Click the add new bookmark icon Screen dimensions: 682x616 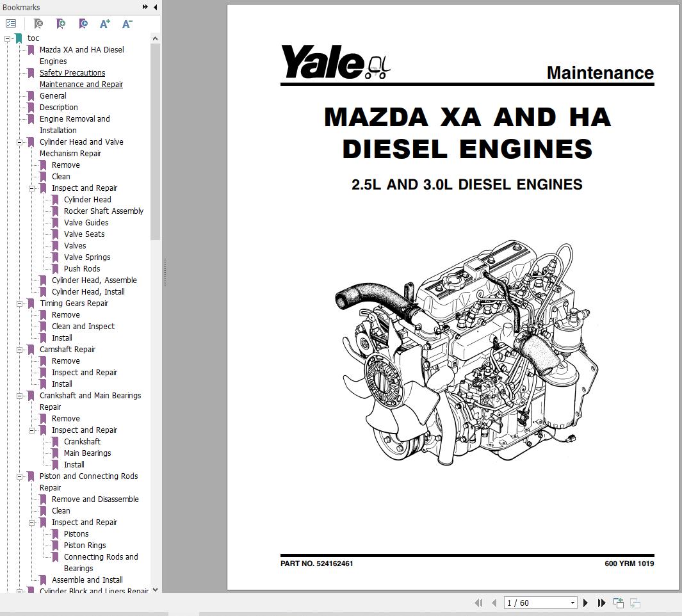click(x=61, y=24)
